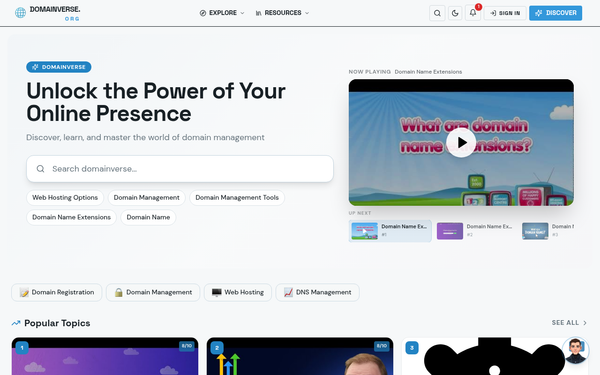Click the "Popular Topics" heading text
Screen dimensions: 600x375
click(x=57, y=323)
